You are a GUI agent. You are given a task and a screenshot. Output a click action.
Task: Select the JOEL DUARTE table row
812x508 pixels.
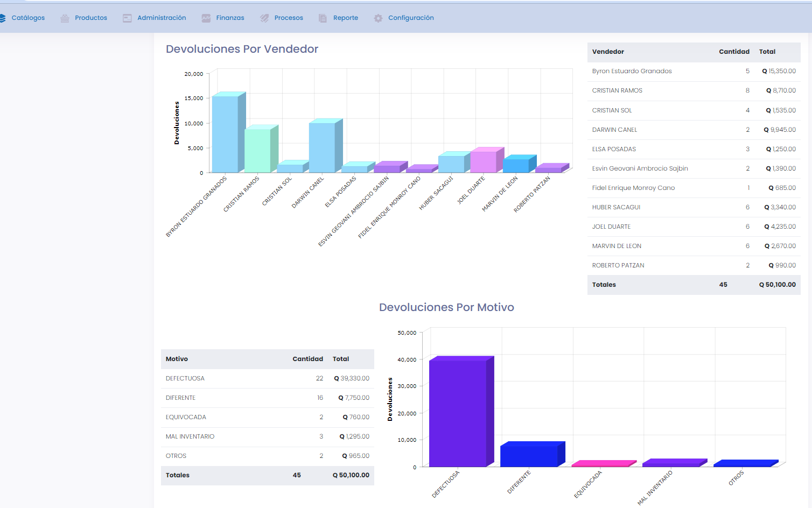tap(694, 227)
